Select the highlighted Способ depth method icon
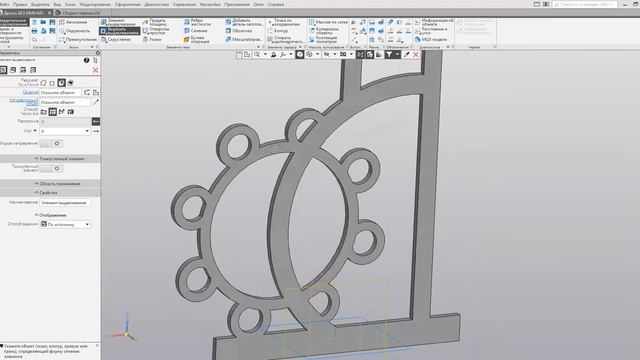The height and width of the screenshot is (360, 640). click(53, 111)
